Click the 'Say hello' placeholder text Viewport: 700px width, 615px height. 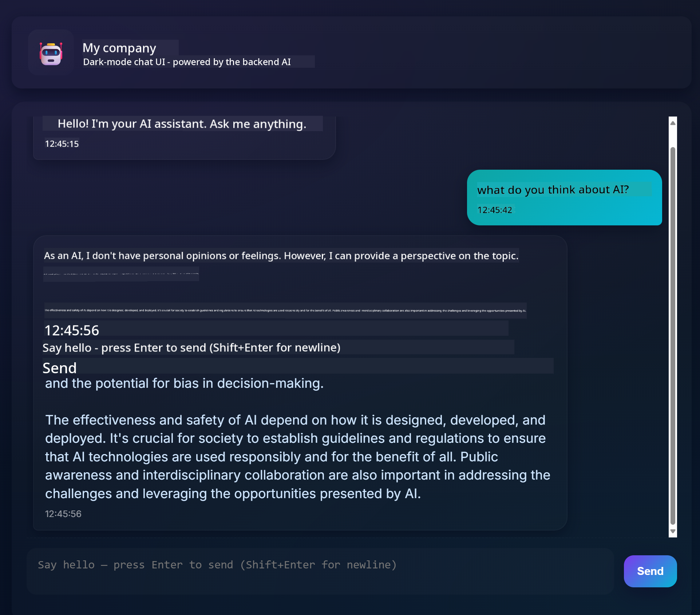(191, 348)
